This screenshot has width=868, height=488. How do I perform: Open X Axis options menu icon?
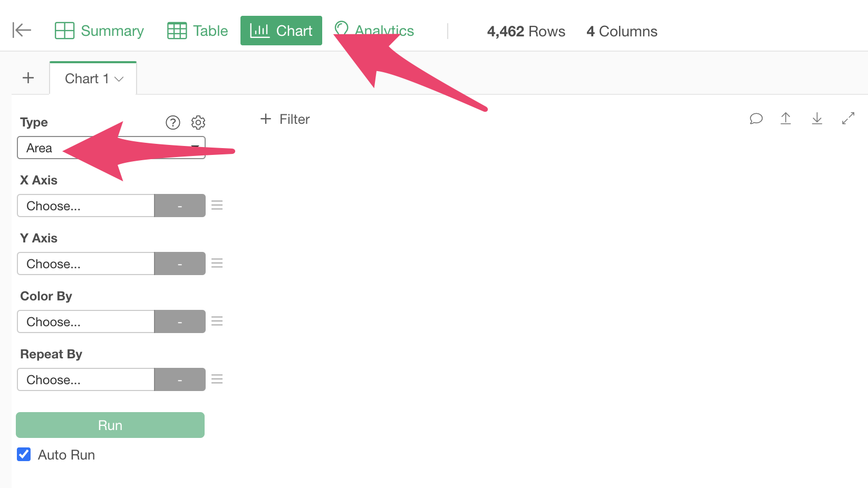217,206
